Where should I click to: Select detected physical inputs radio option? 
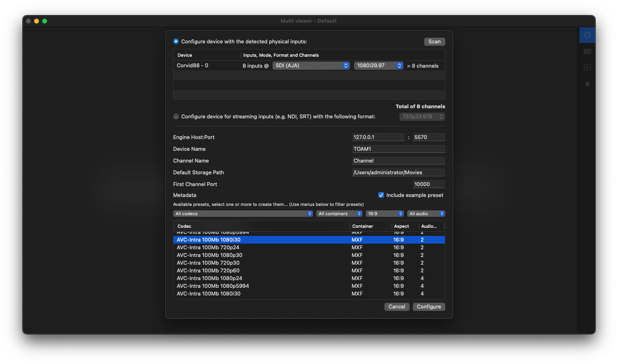(x=176, y=41)
